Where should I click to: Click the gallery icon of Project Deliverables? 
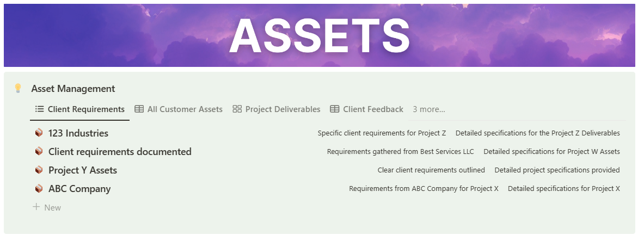[237, 109]
